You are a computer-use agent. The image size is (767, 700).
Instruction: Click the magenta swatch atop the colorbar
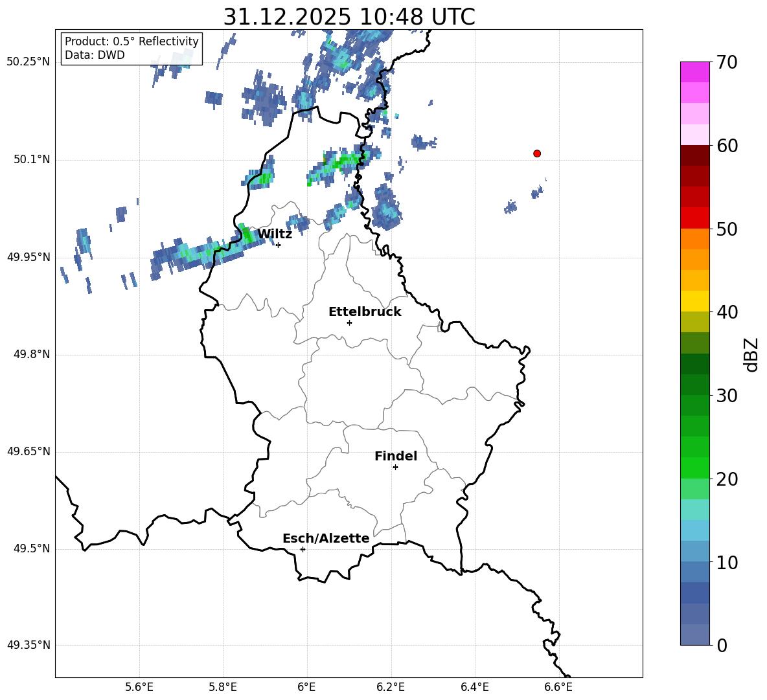click(x=695, y=73)
